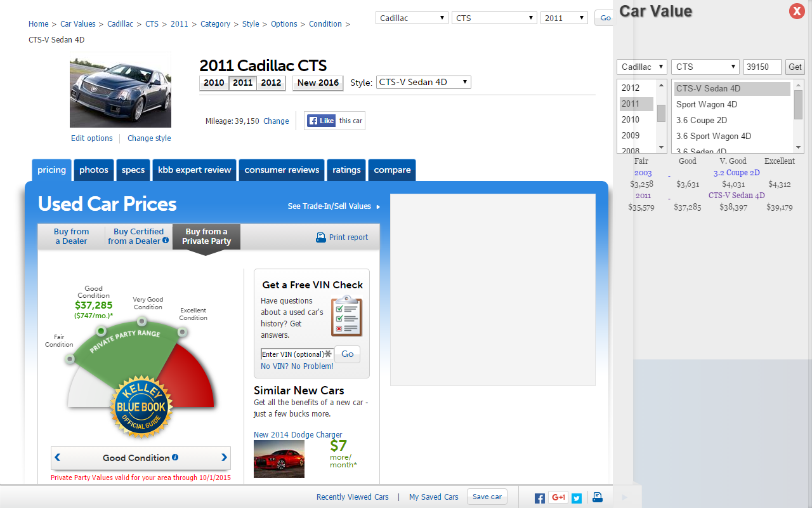Open the Style dropdown showing CTS-V Sedan 4D
Screen dimensions: 812x508
point(423,81)
